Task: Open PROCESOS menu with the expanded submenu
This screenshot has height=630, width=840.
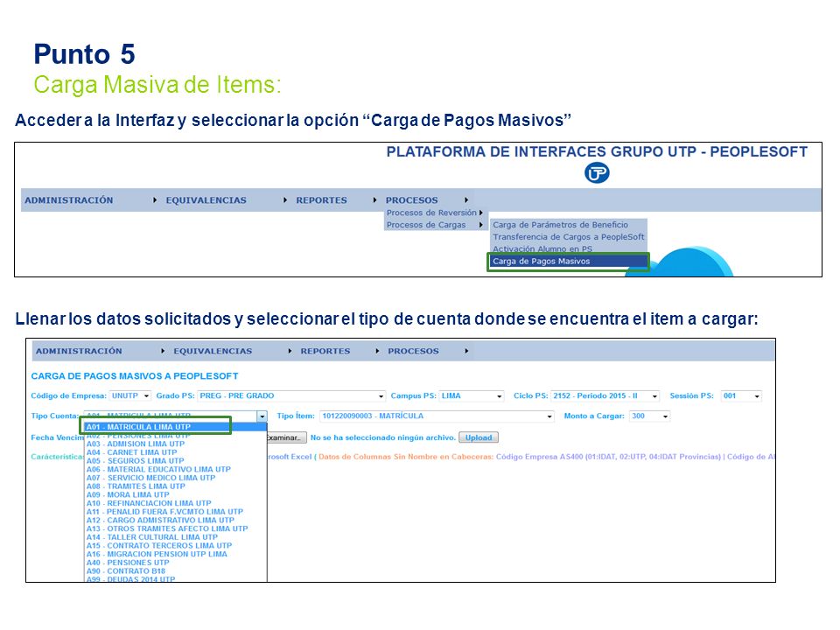Action: coord(411,200)
